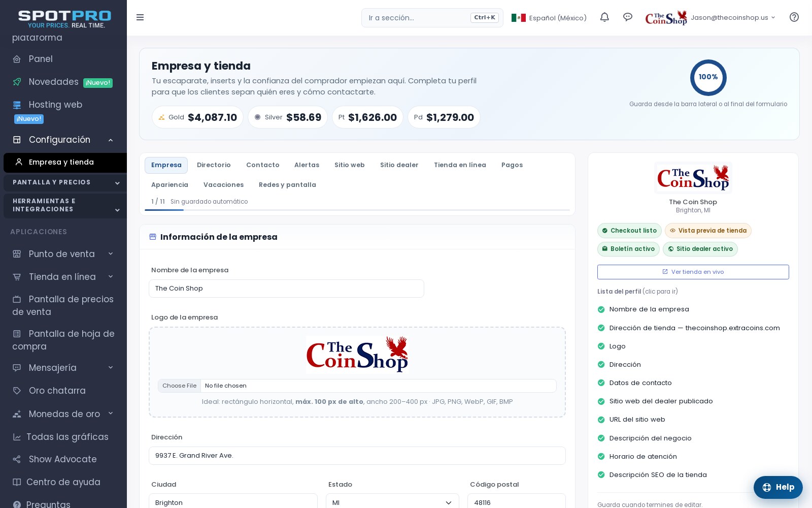Screen dimensions: 812x508
Task: Click the Vista previa de tienda badge
Action: 708,231
